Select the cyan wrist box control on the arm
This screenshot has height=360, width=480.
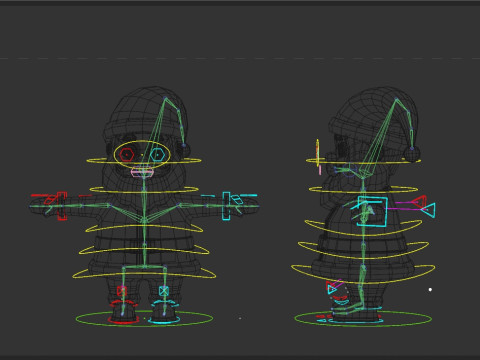click(226, 206)
